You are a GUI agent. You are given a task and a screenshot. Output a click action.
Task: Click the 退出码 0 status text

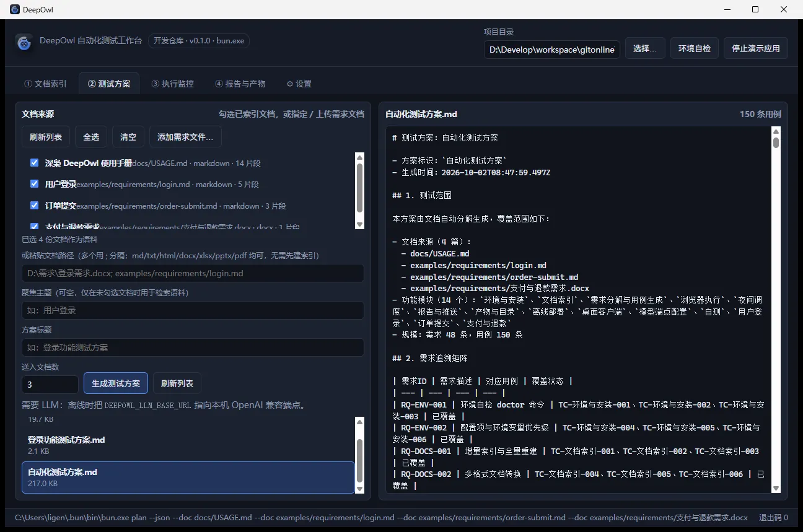(773, 517)
